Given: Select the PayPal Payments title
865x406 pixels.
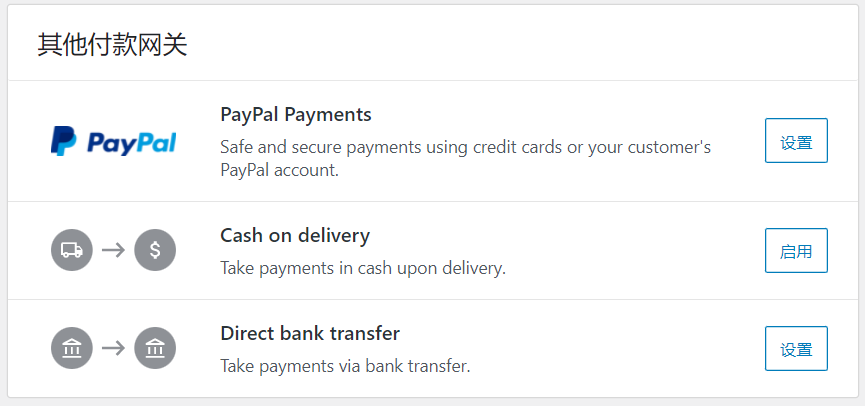Looking at the screenshot, I should point(295,114).
